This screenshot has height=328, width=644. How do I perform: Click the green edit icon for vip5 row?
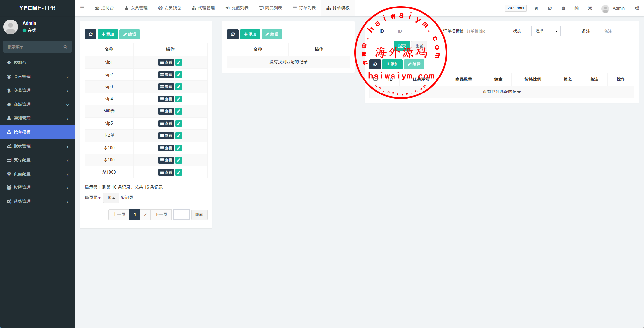pos(179,123)
